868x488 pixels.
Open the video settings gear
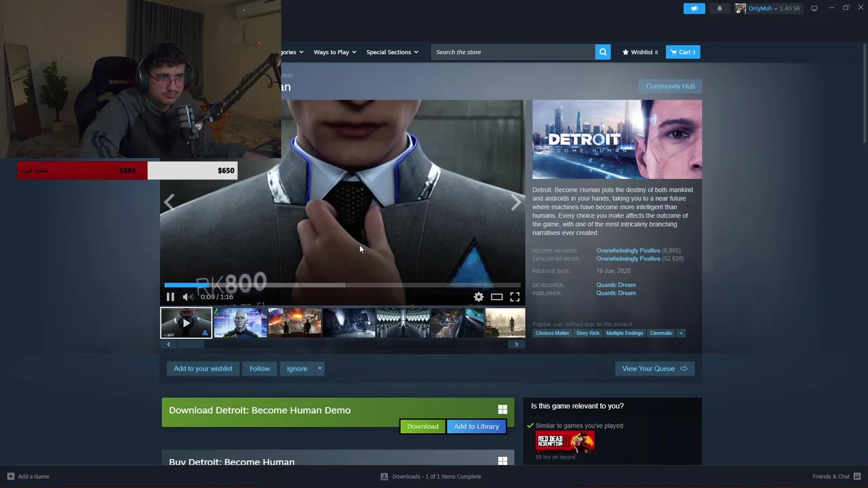479,297
